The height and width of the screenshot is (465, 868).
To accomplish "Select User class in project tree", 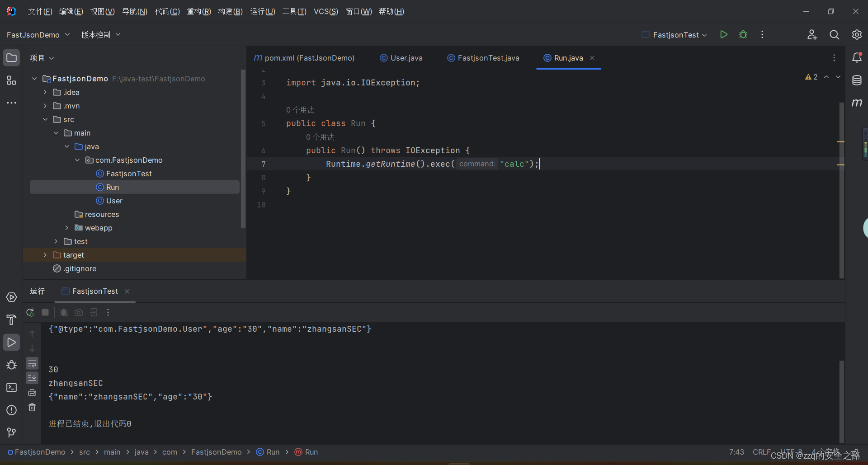I will coord(114,201).
